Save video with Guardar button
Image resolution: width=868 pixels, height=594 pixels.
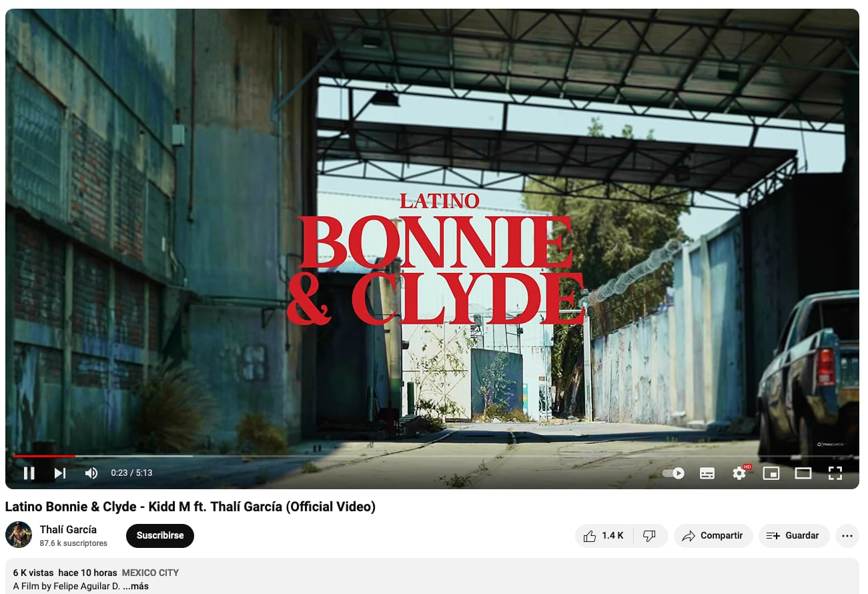coord(794,536)
